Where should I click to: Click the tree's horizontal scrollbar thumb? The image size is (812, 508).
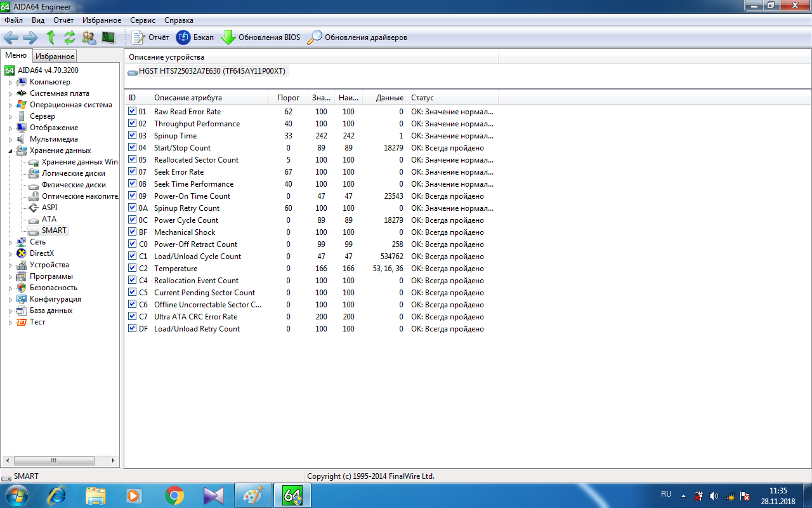tap(53, 461)
